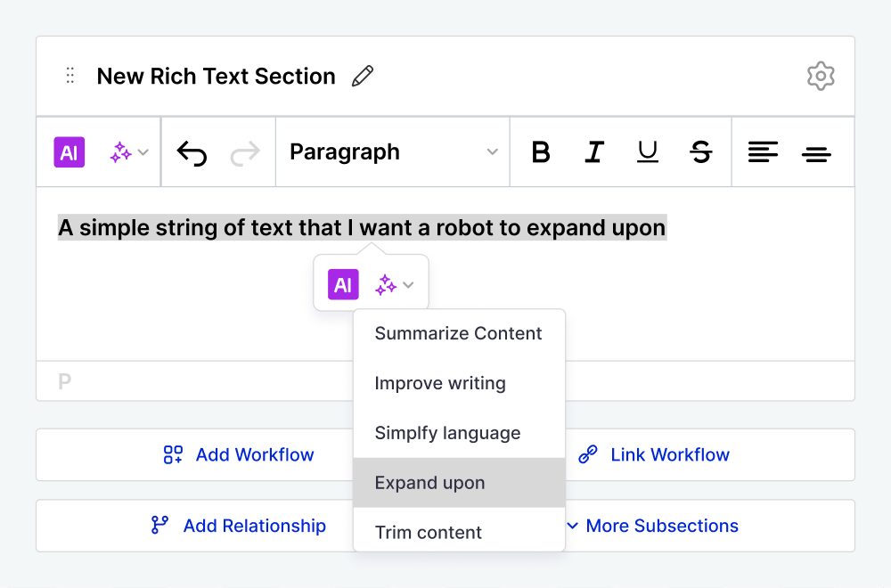The height and width of the screenshot is (588, 891).
Task: Select Trim content menu option
Action: coord(459,529)
